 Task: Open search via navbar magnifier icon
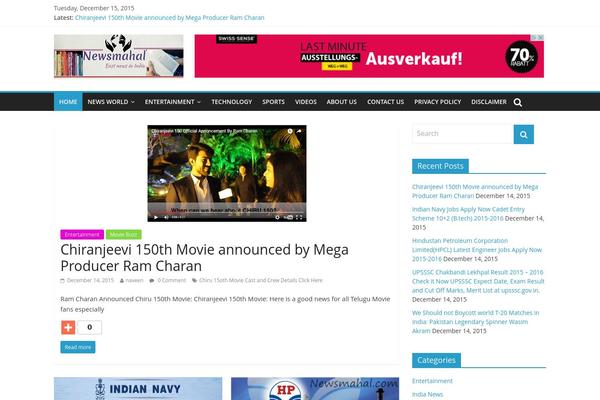[x=518, y=102]
